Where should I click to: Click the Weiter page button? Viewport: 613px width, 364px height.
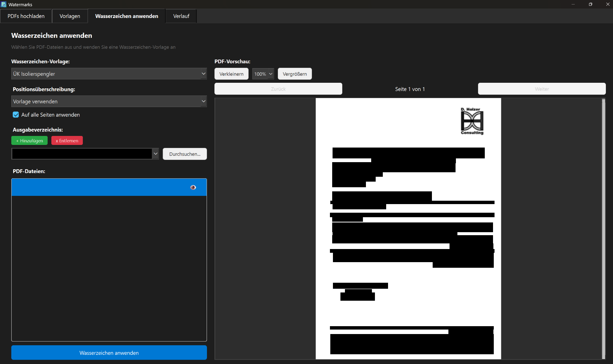tap(542, 89)
